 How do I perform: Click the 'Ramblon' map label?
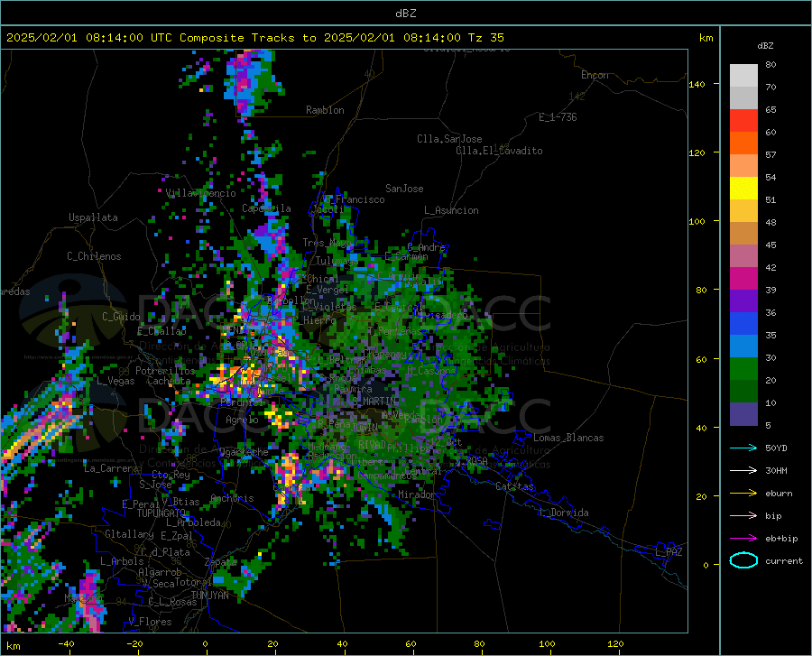(x=325, y=110)
